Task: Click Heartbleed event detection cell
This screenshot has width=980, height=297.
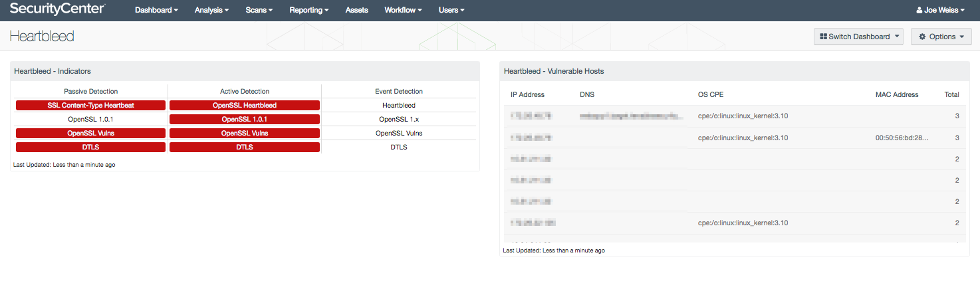Action: click(399, 105)
